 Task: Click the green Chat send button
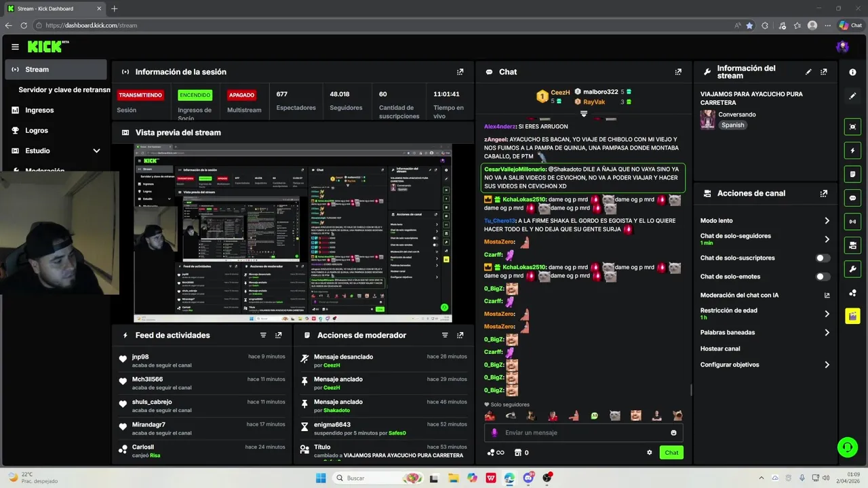(x=671, y=452)
